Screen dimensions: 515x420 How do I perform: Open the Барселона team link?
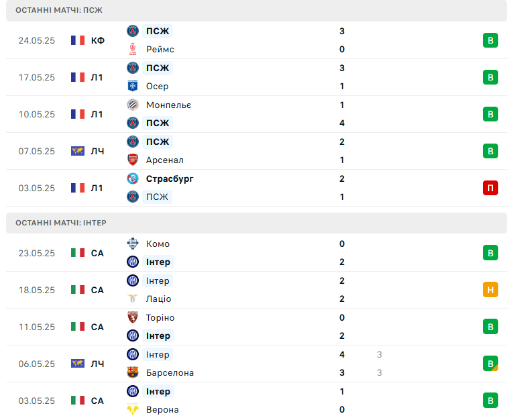coord(170,372)
